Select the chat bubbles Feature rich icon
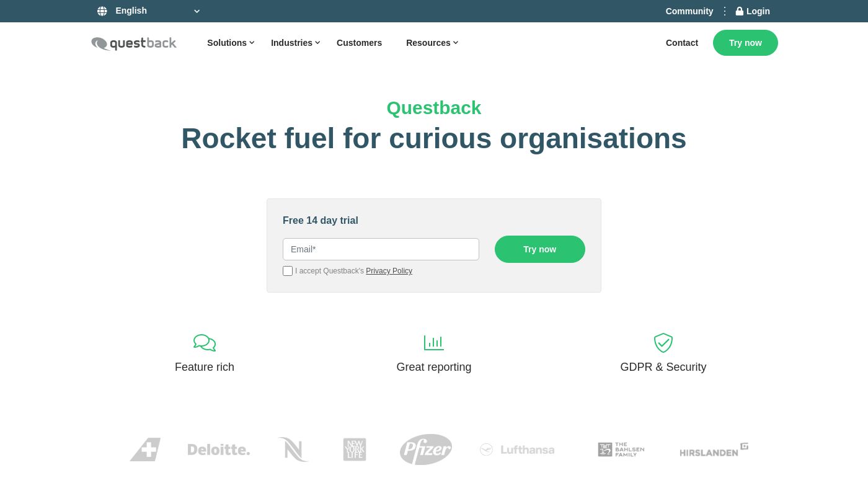Screen dimensions: 868x496 pos(205,343)
